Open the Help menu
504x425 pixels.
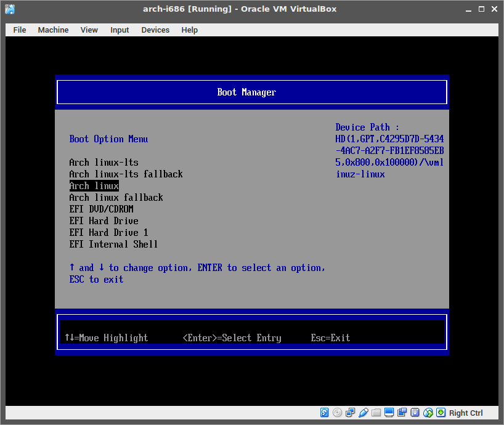tap(189, 30)
